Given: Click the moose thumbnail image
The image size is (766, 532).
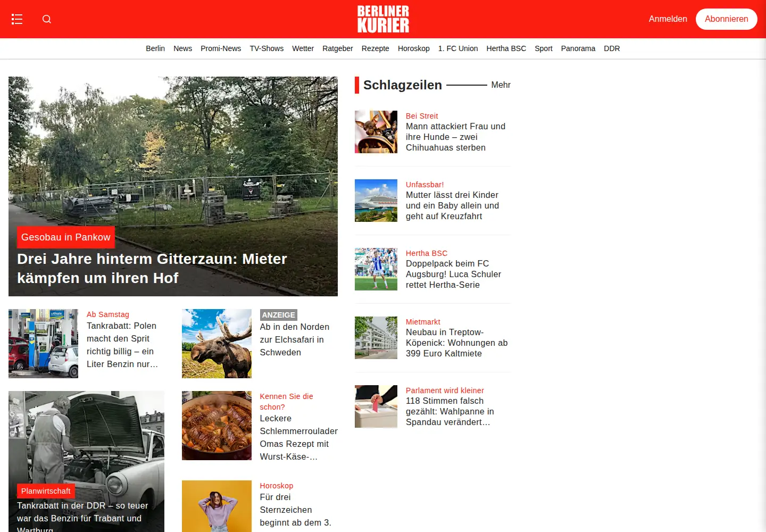Looking at the screenshot, I should pyautogui.click(x=217, y=344).
